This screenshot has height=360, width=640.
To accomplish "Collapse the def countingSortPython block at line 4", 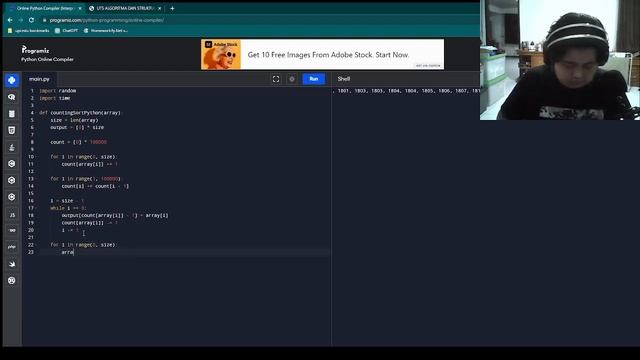I will [36, 113].
